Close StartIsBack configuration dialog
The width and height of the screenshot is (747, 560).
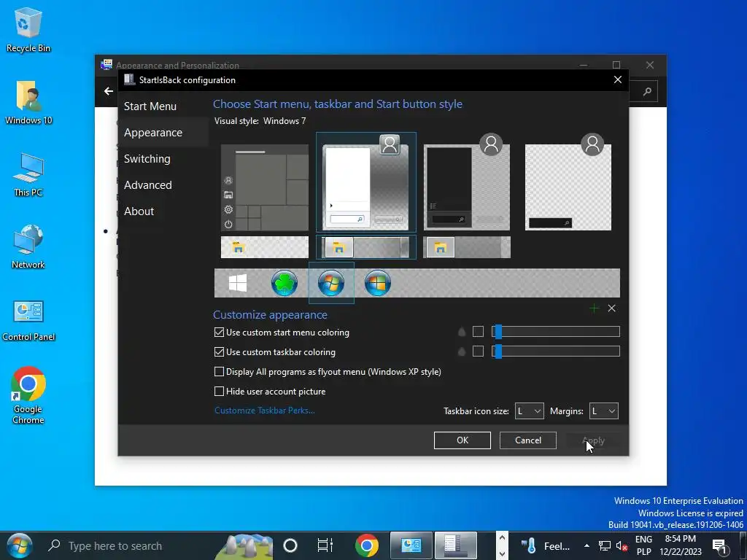[617, 79]
